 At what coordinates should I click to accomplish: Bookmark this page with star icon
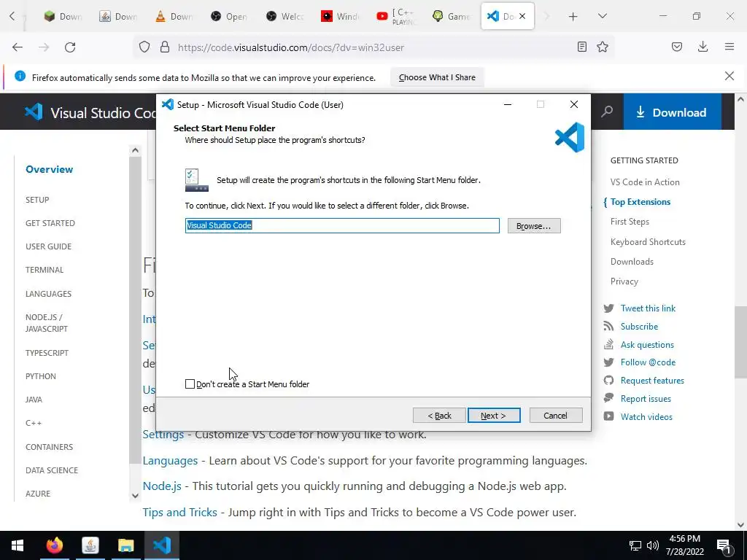pyautogui.click(x=603, y=47)
